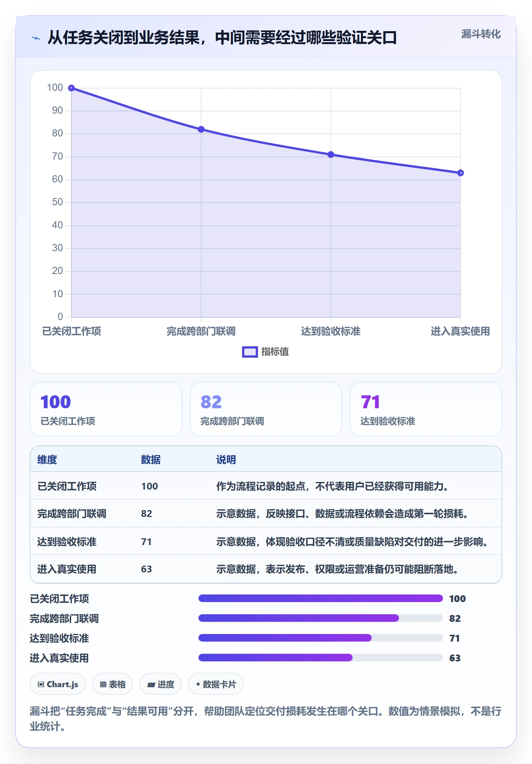Image resolution: width=532 pixels, height=764 pixels.
Task: Click the 完成跨部门联调 progress bar
Action: point(321,618)
